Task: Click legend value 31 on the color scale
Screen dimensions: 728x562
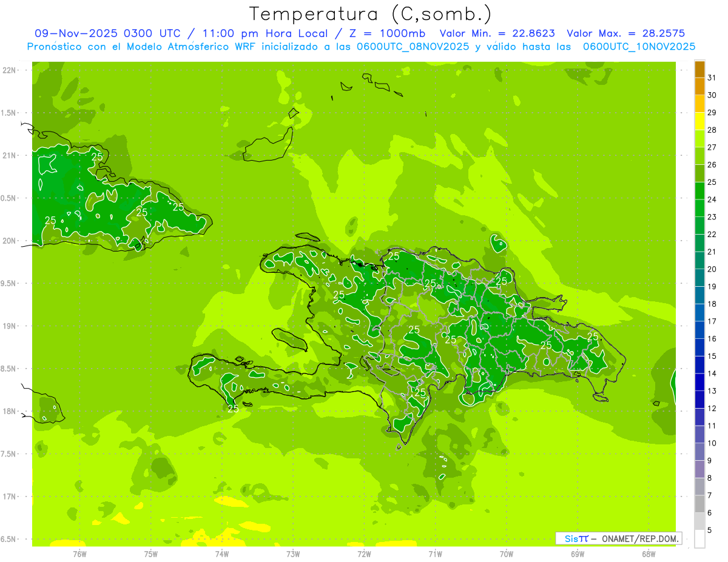Action: pos(712,78)
